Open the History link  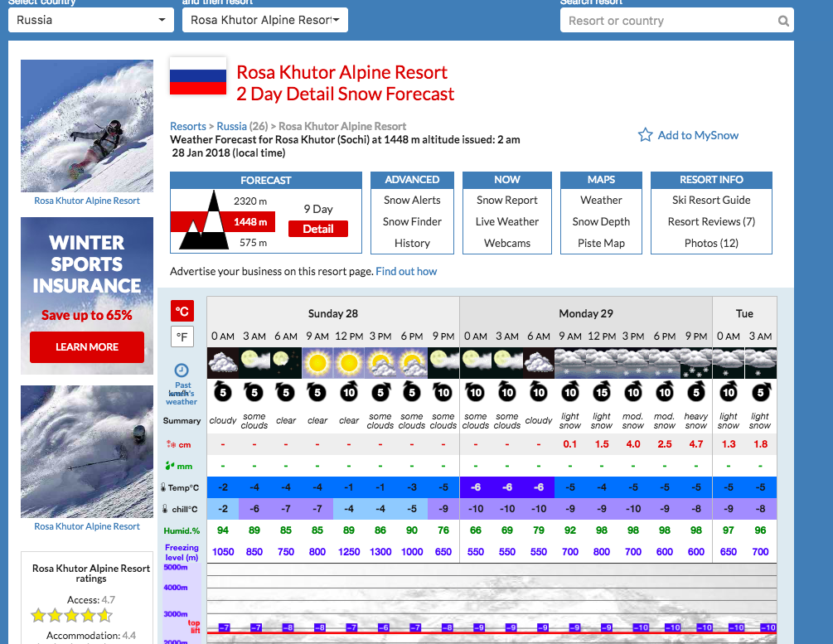(412, 243)
